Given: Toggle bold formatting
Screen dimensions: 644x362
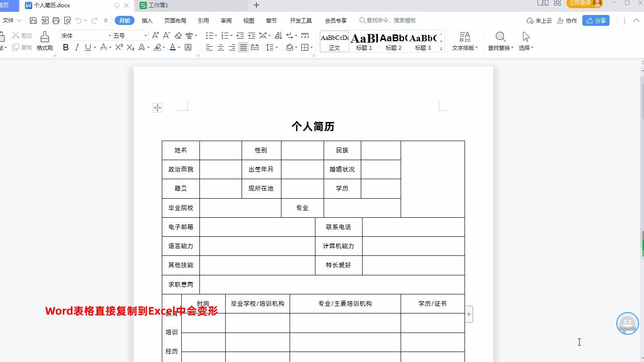Looking at the screenshot, I should pos(66,47).
